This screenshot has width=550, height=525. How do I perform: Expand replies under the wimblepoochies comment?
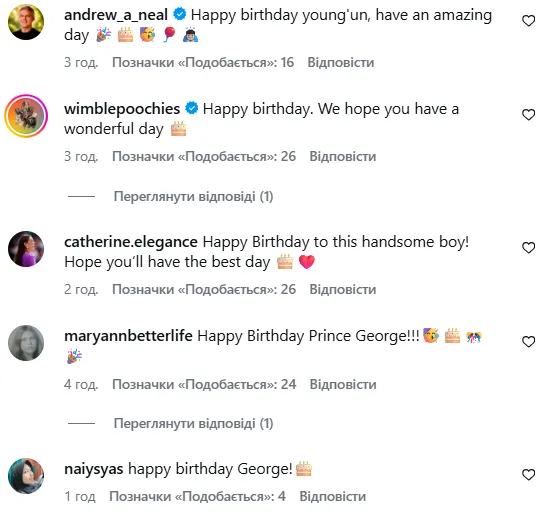point(193,196)
